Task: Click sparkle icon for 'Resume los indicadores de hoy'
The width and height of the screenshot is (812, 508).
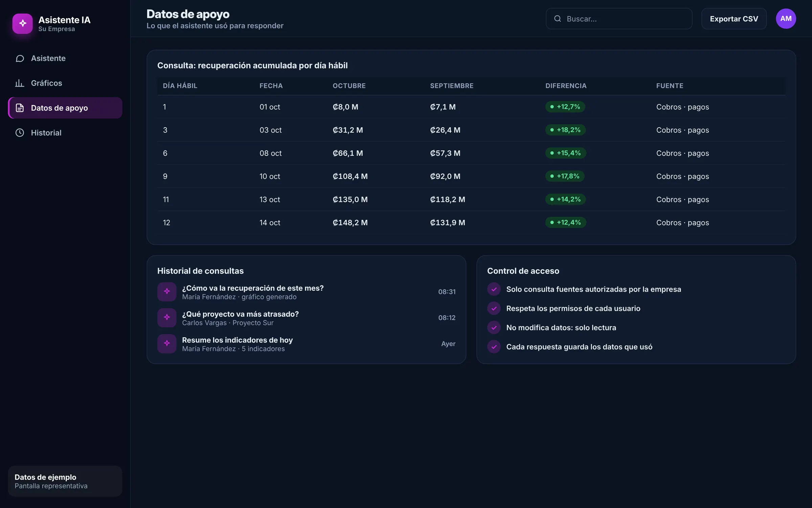Action: click(x=167, y=344)
